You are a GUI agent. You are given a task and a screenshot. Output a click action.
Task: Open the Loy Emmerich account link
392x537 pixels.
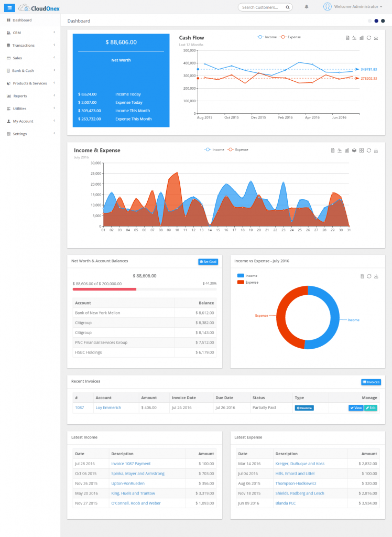pyautogui.click(x=108, y=407)
